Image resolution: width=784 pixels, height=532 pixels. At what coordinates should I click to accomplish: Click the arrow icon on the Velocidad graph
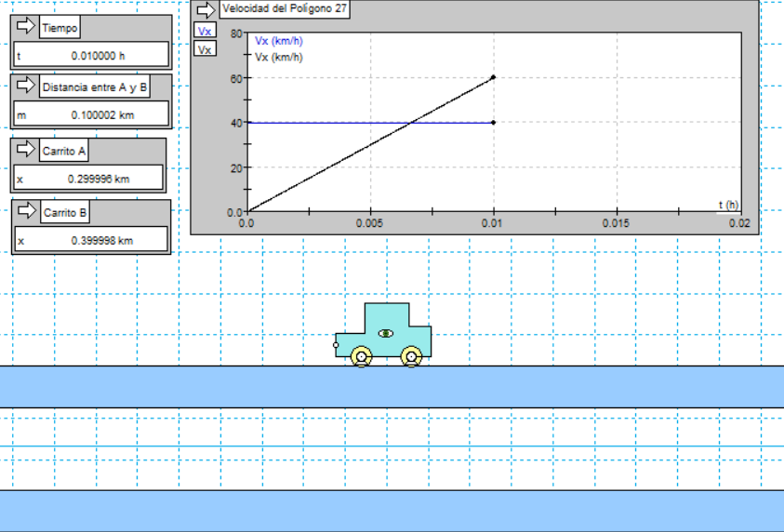pos(206,9)
